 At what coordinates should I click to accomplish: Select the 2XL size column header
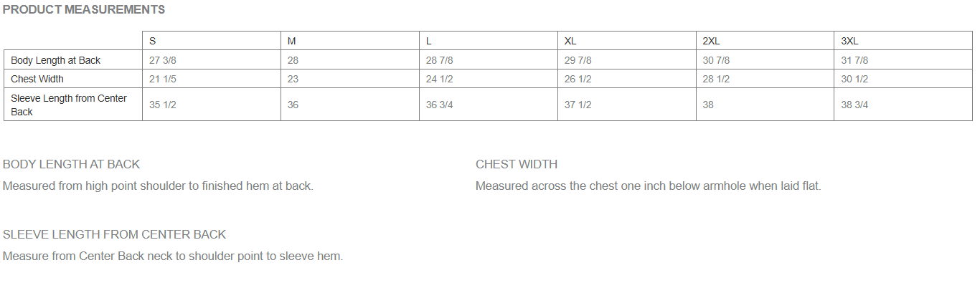[711, 41]
